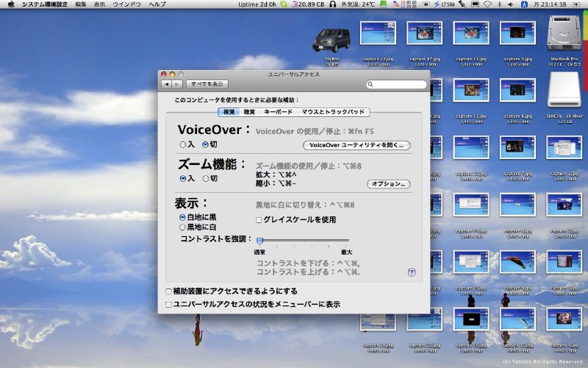This screenshot has width=588, height=368.
Task: Switch to the 聴覚 tab
Action: [x=249, y=112]
